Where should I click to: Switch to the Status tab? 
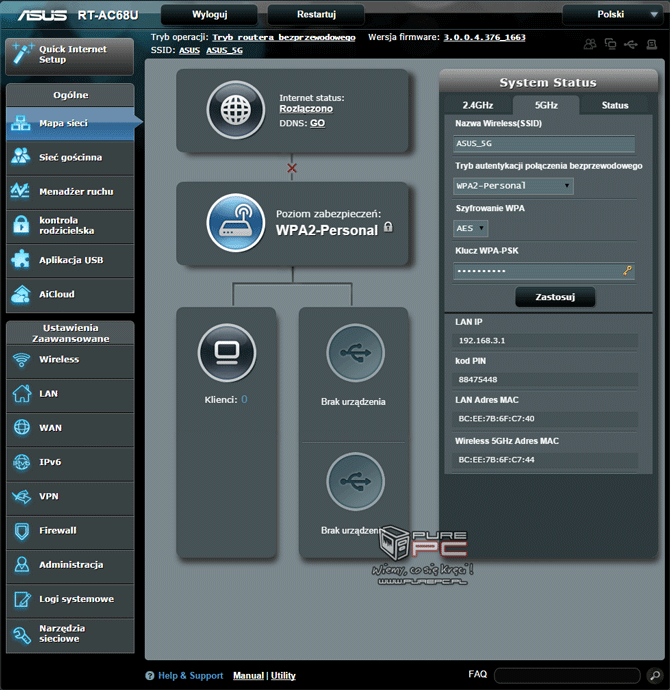click(x=615, y=105)
